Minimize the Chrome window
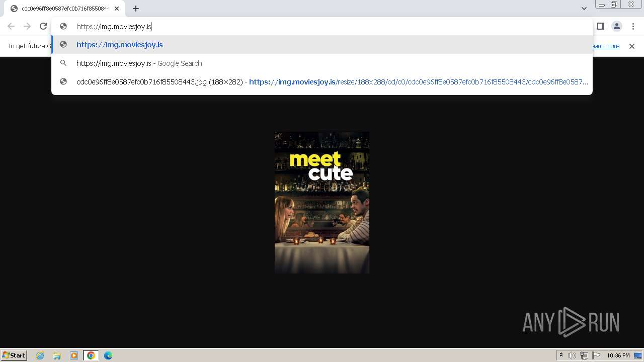The height and width of the screenshot is (362, 644). (601, 5)
